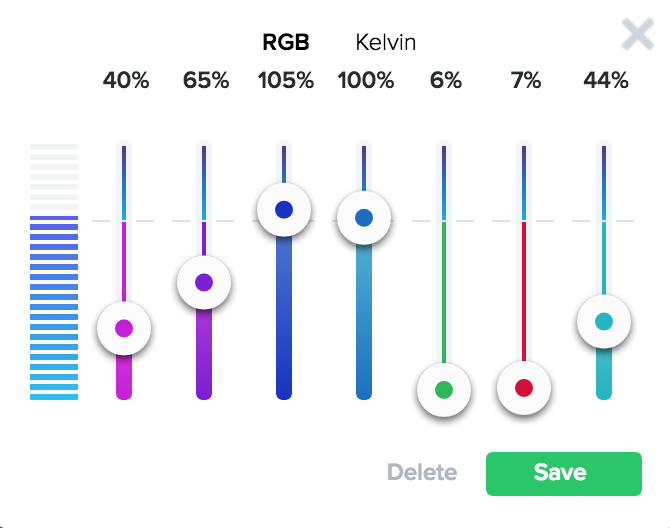This screenshot has height=528, width=670.
Task: Click the 40% value label
Action: coord(126,81)
